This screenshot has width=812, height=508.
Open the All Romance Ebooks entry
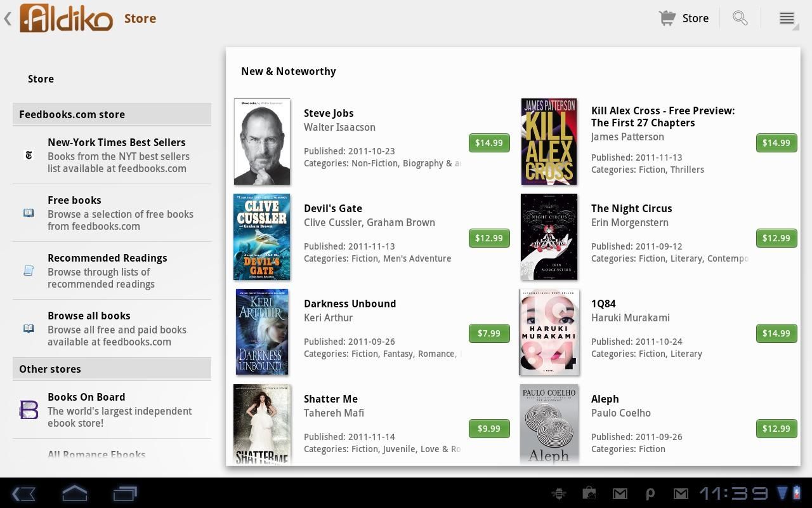tap(96, 455)
